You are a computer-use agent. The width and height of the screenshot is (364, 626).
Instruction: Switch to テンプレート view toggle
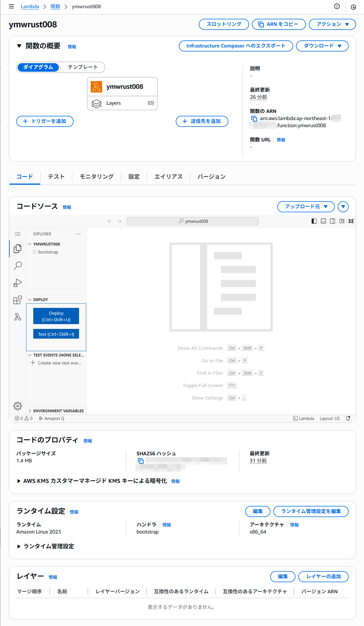coord(83,67)
